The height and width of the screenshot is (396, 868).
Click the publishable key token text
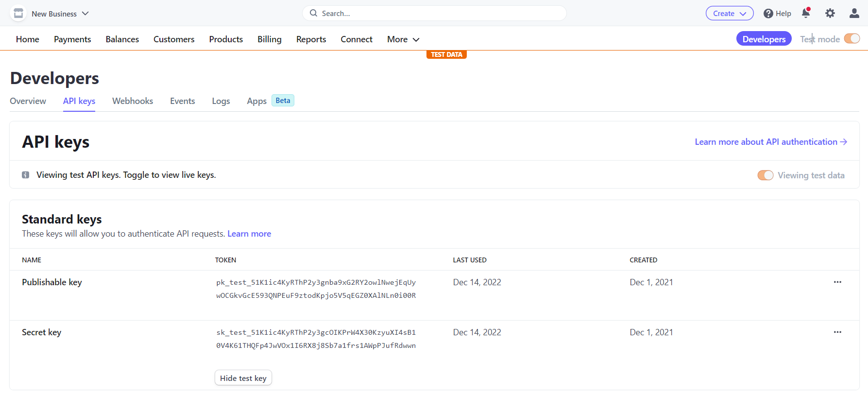click(316, 289)
